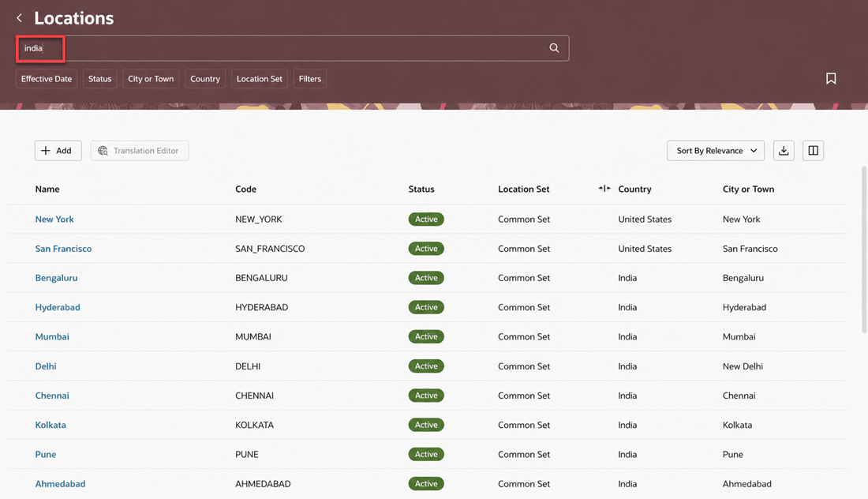Viewport: 868px width, 499px height.
Task: Open the New York location link
Action: [54, 219]
